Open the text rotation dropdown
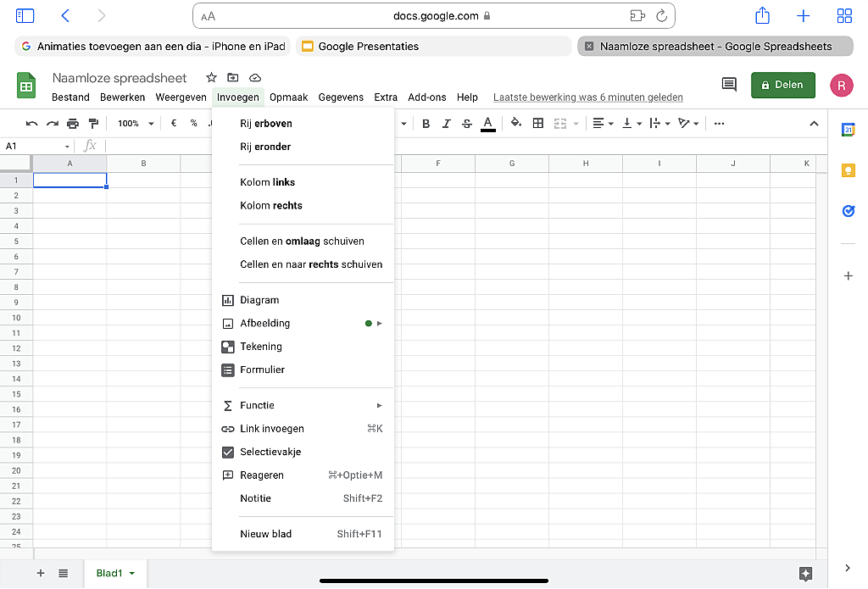This screenshot has height=589, width=868. [x=688, y=124]
